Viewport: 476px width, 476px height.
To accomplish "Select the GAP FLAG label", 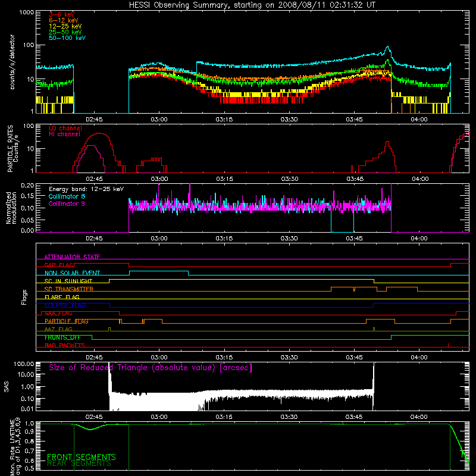I will tap(59, 265).
